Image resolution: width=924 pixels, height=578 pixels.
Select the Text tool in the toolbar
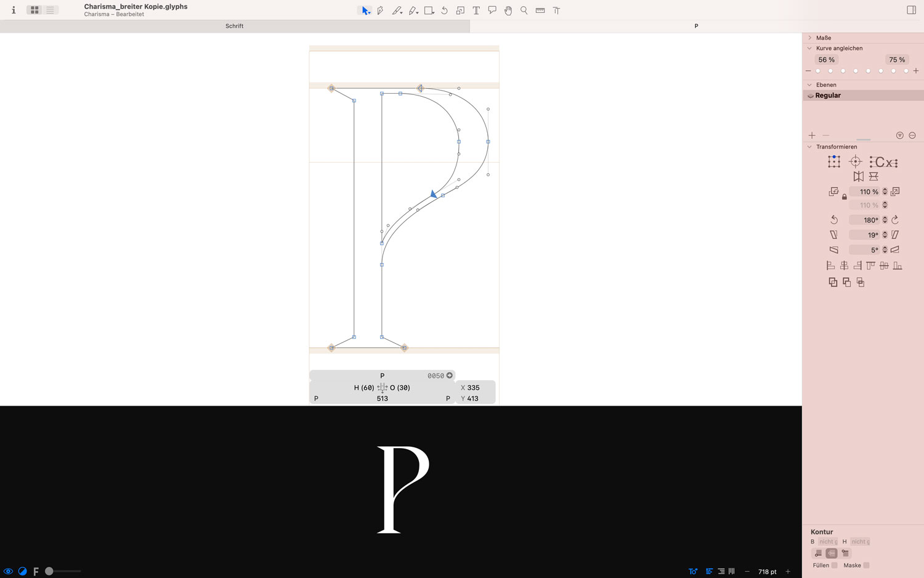(476, 10)
